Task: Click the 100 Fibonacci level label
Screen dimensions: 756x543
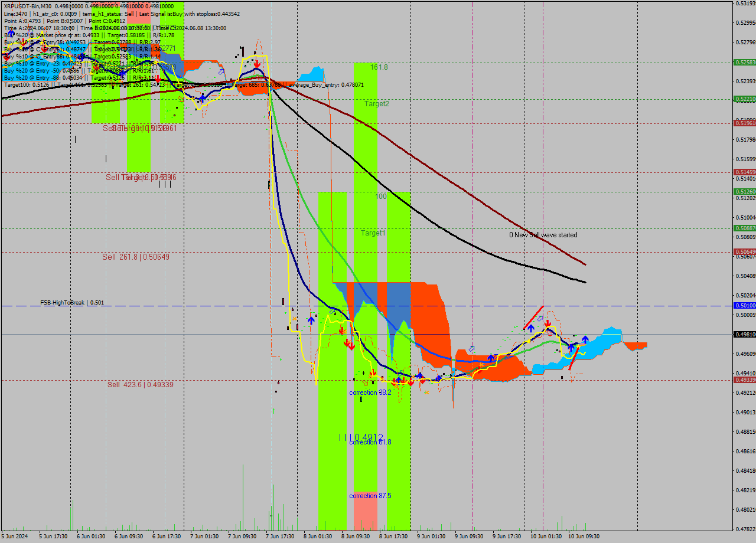Action: click(381, 196)
